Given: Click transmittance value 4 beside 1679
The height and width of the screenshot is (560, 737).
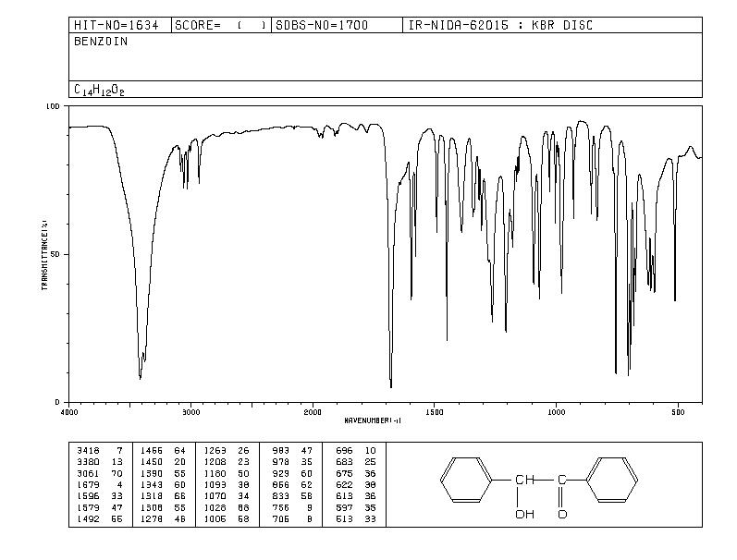Looking at the screenshot, I should click(x=120, y=485).
